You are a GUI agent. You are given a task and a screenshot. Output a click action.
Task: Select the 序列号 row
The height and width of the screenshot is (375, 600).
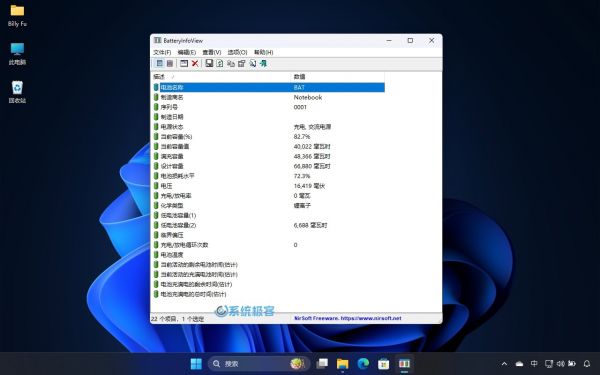pyautogui.click(x=268, y=107)
